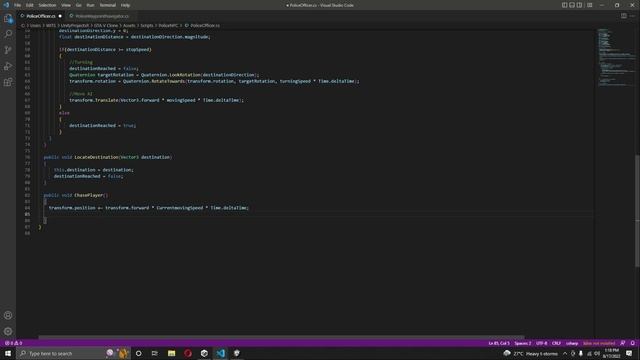Click the GTA V Clone breadcrumb
The height and width of the screenshot is (360, 640).
(x=106, y=25)
